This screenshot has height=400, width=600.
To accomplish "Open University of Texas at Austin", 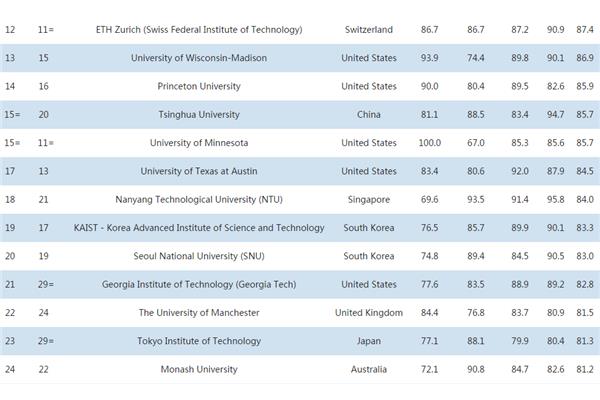I will click(x=199, y=171).
